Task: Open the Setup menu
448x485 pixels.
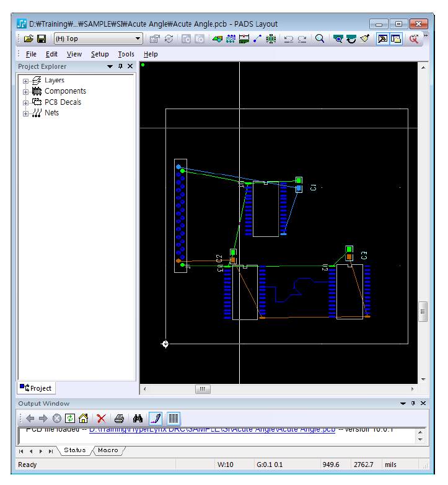Action: coord(100,54)
